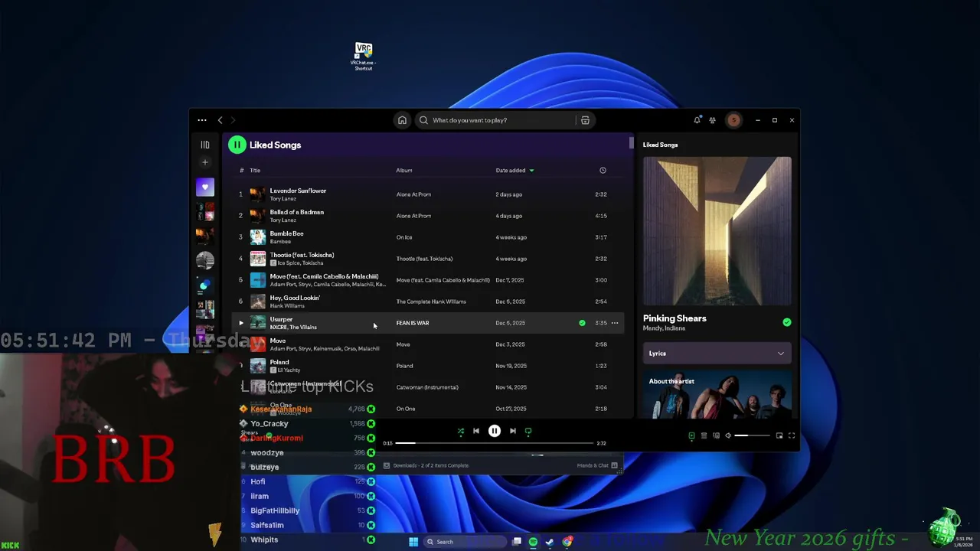Open the Mandy, Indiana artist link

click(x=664, y=328)
